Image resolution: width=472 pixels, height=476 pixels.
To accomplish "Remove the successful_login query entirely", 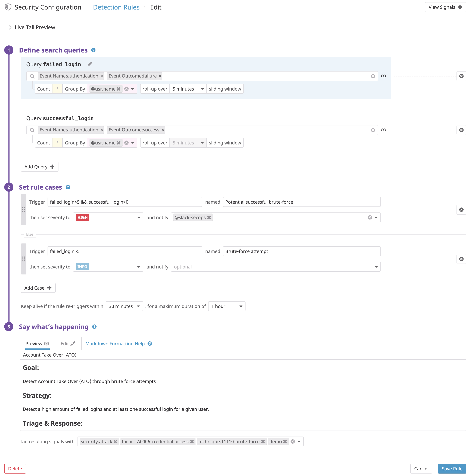I will (x=461, y=130).
